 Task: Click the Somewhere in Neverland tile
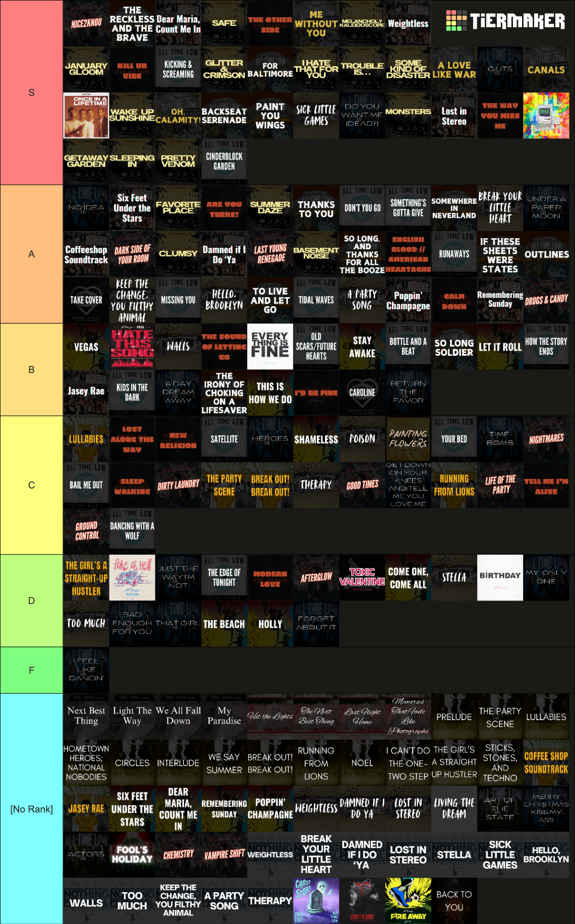(454, 208)
